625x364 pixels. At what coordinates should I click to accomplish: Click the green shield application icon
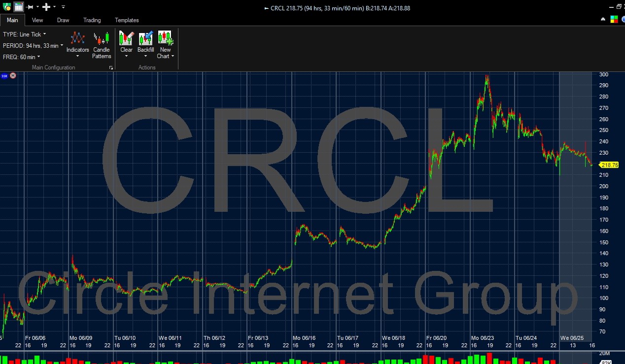coord(7,7)
